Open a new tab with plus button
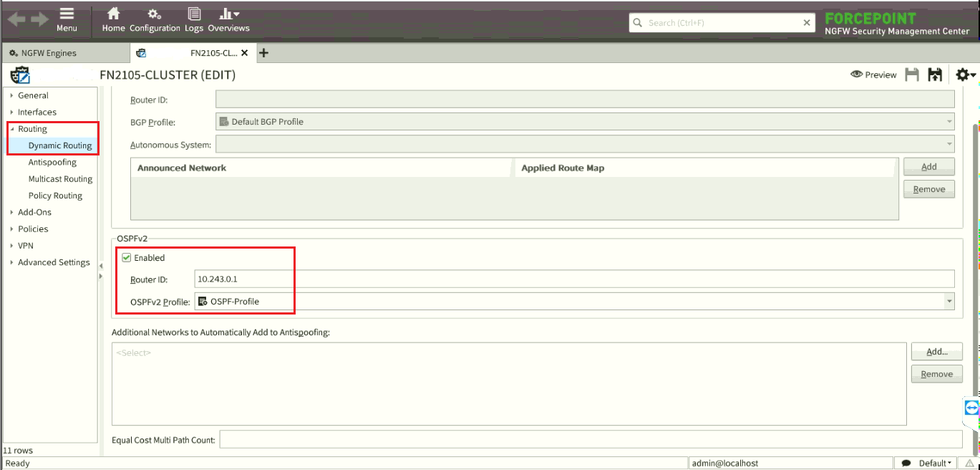 [x=263, y=53]
